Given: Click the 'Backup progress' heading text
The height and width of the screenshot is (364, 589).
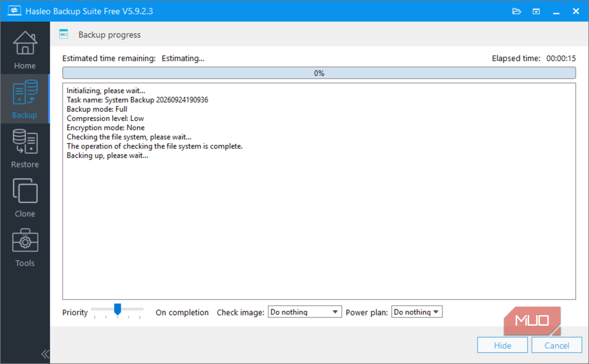Looking at the screenshot, I should pyautogui.click(x=110, y=35).
